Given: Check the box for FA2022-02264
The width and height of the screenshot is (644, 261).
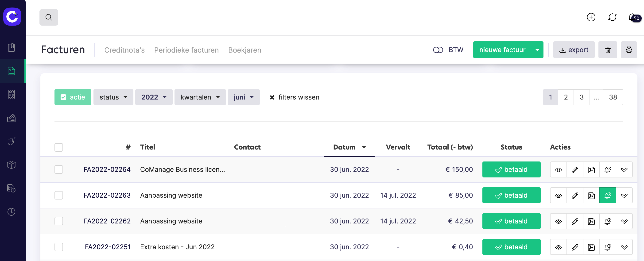Looking at the screenshot, I should [59, 170].
